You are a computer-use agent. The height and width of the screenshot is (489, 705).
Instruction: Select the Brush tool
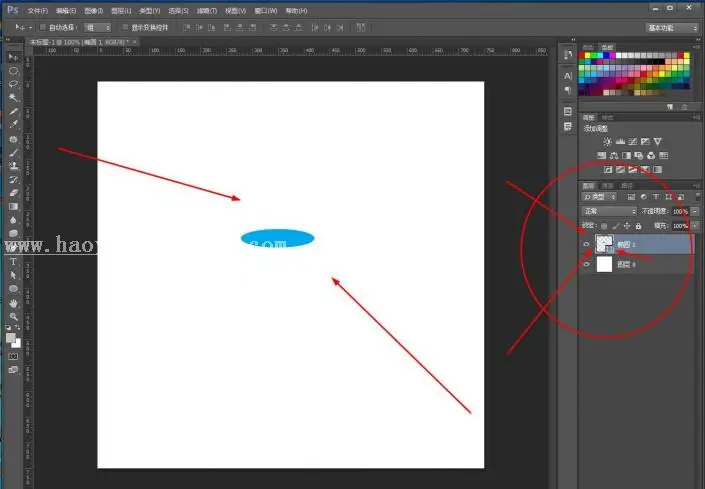pos(13,152)
